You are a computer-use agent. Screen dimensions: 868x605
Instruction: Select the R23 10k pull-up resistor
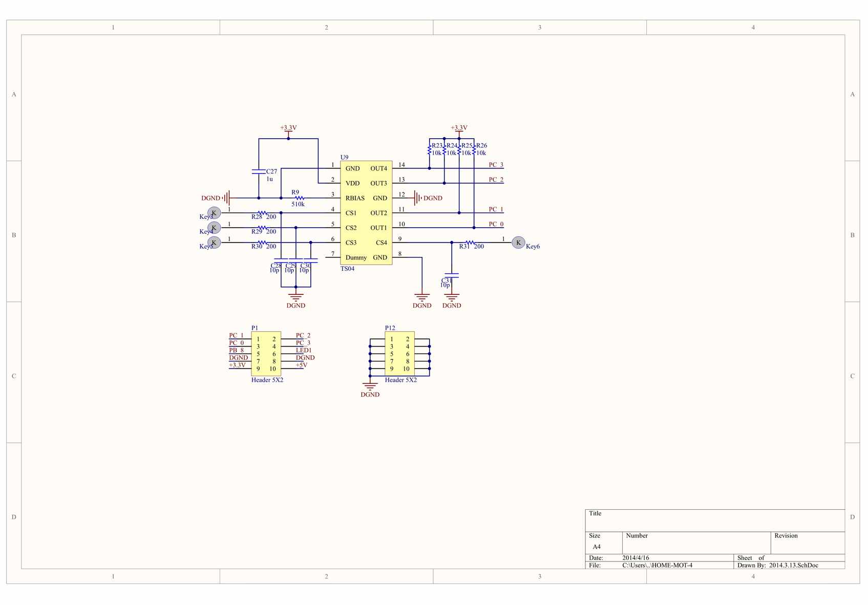429,149
